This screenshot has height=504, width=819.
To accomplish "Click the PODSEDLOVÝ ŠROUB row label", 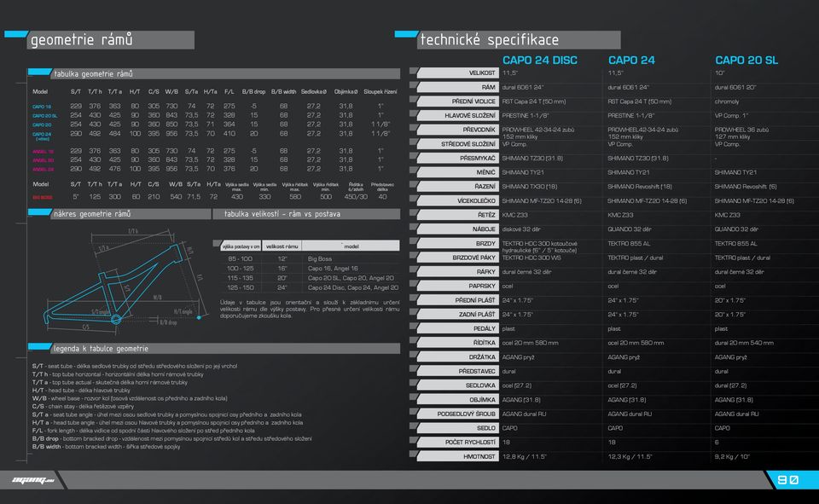I will click(457, 414).
